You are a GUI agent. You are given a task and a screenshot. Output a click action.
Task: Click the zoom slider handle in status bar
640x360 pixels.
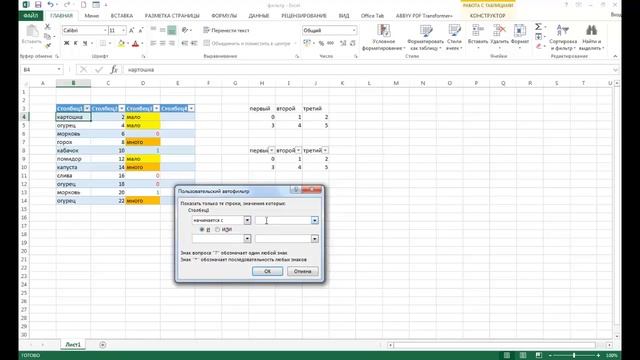tap(574, 356)
